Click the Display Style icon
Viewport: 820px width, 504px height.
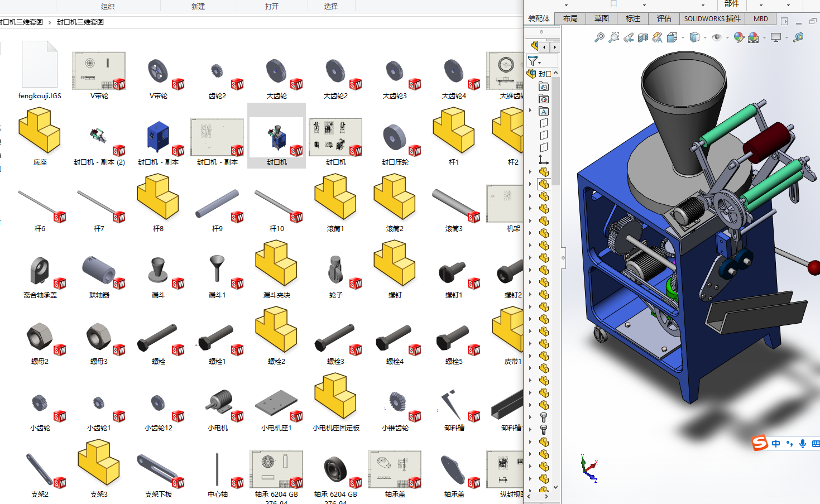coord(694,37)
